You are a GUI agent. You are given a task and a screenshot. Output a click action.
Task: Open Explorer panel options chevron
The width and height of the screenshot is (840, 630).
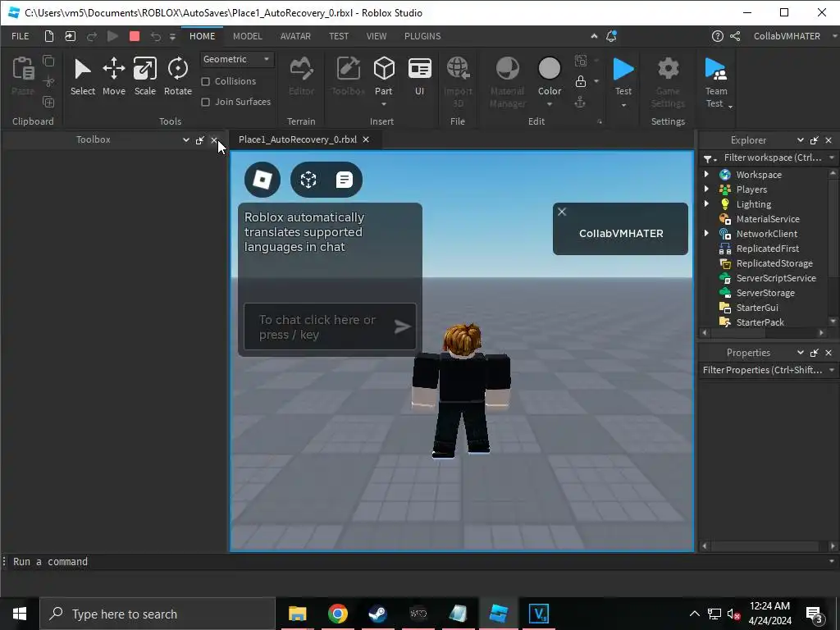(801, 139)
